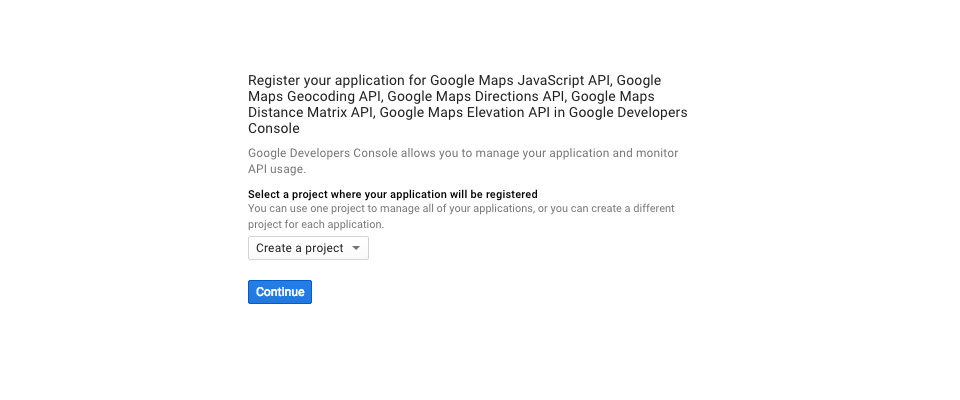Click 'Google Maps Directions API' in heading
This screenshot has width=960, height=400.
tap(478, 96)
